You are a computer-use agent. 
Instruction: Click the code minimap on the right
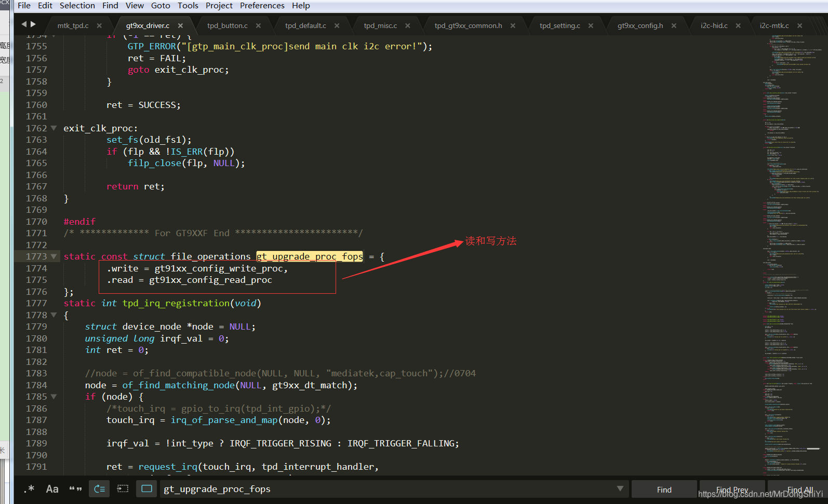point(792,254)
